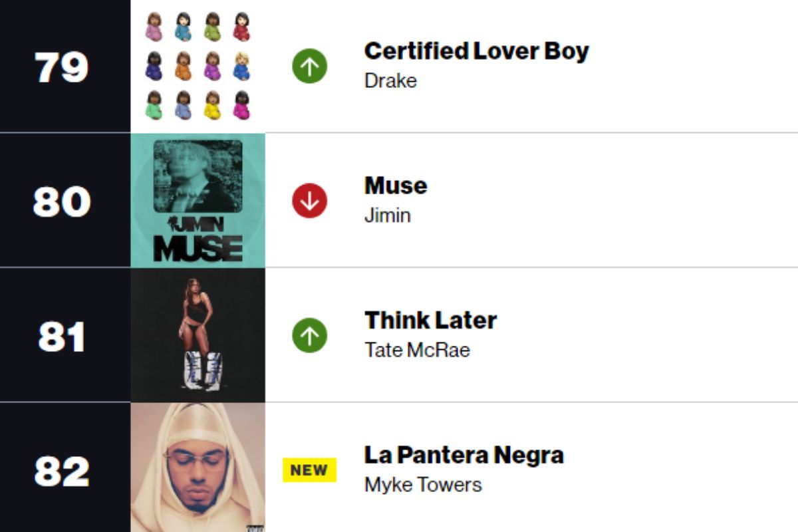Click the green up arrow beside Think Later
The height and width of the screenshot is (532, 798).
pos(310,335)
